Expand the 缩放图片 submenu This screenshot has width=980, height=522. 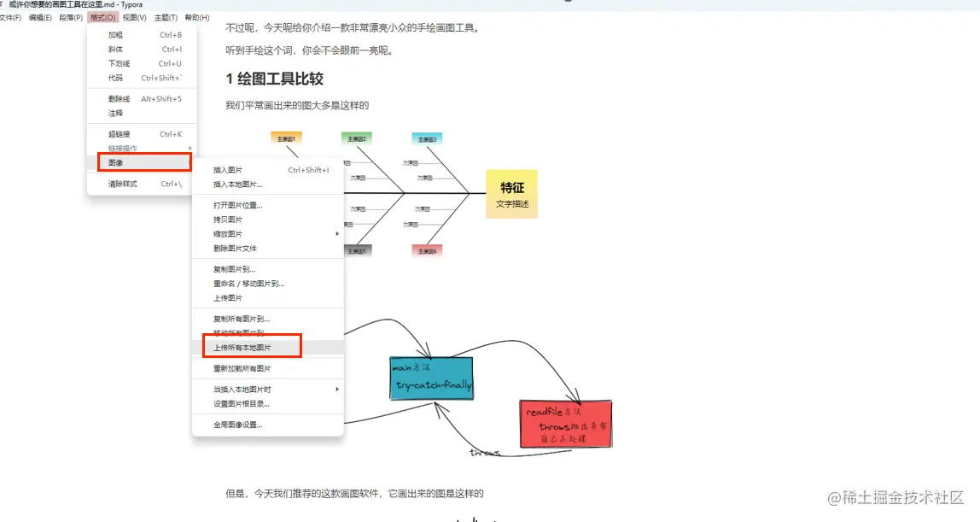click(x=268, y=234)
